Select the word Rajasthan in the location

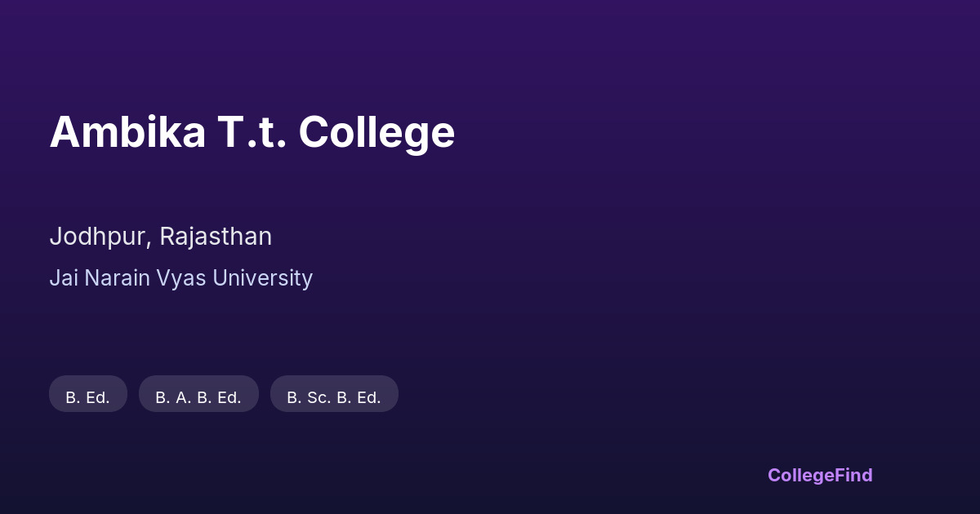(216, 237)
